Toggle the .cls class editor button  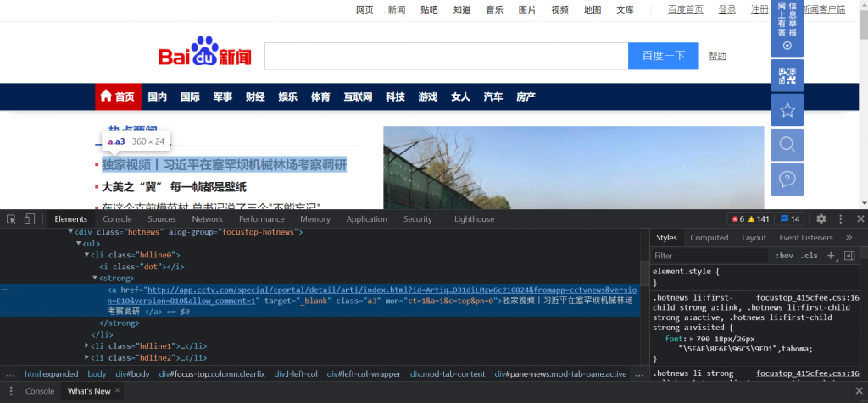(x=810, y=256)
